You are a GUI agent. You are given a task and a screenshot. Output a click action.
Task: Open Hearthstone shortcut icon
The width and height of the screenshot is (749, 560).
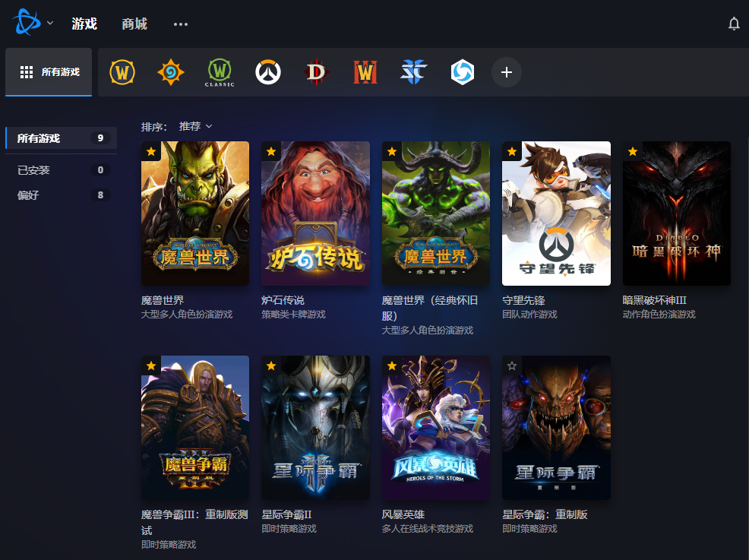click(x=170, y=72)
